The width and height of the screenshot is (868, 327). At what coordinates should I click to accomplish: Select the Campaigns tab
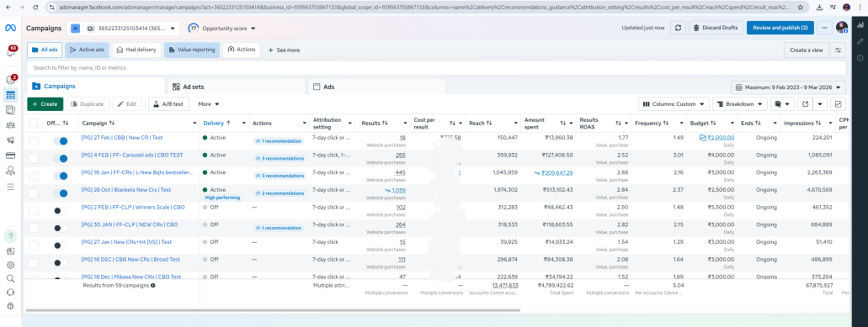coord(96,87)
